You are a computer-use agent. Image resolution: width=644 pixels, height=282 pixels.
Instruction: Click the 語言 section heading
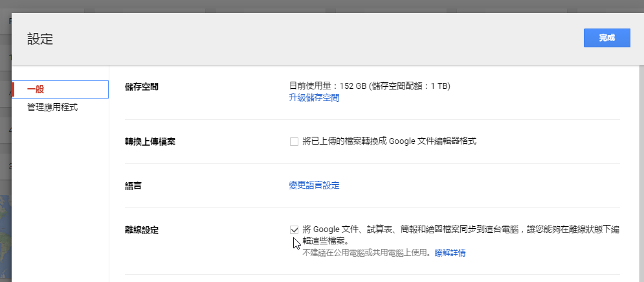pyautogui.click(x=133, y=185)
